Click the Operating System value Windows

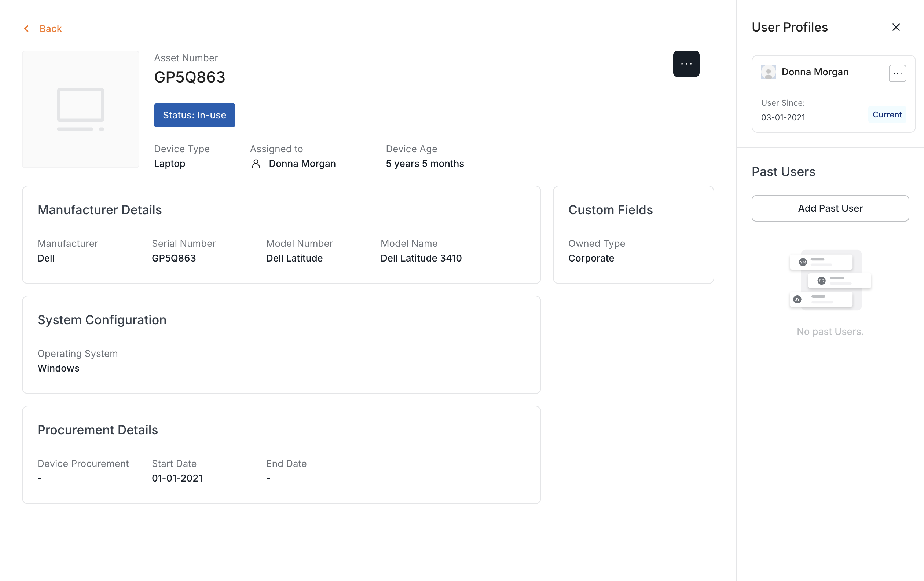58,368
